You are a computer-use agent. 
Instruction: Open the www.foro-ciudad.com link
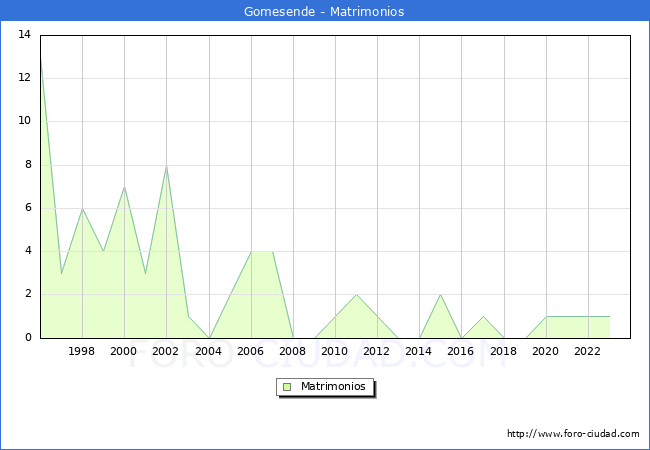click(x=573, y=434)
